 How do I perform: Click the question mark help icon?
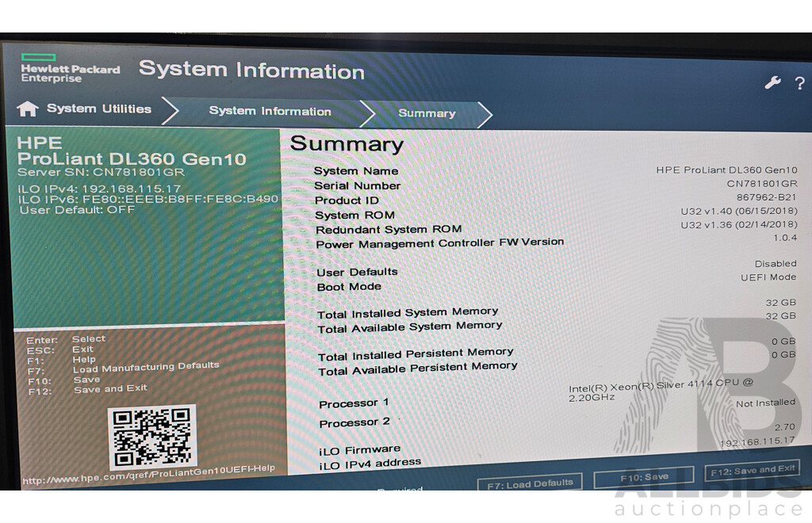(799, 82)
